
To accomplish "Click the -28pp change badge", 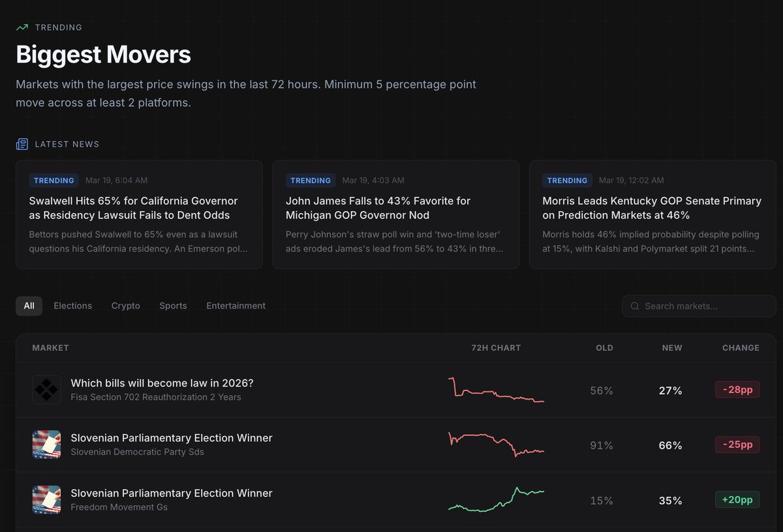I will [737, 389].
